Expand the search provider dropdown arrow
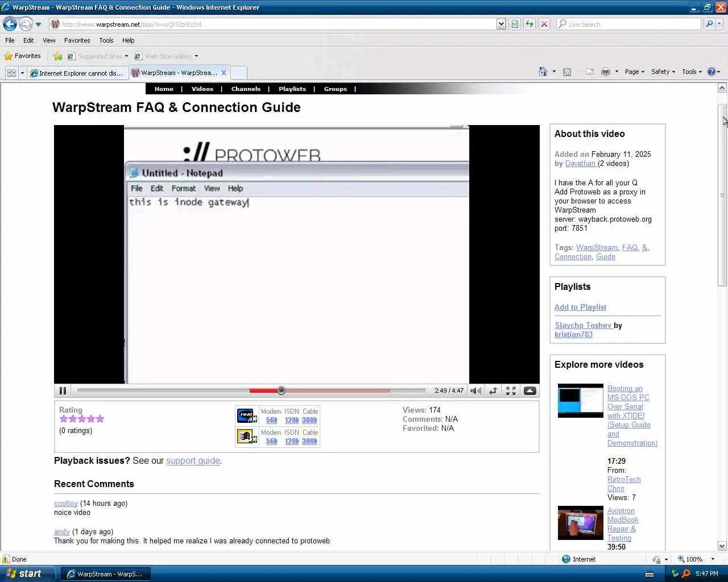Image resolution: width=728 pixels, height=582 pixels. 719,24
